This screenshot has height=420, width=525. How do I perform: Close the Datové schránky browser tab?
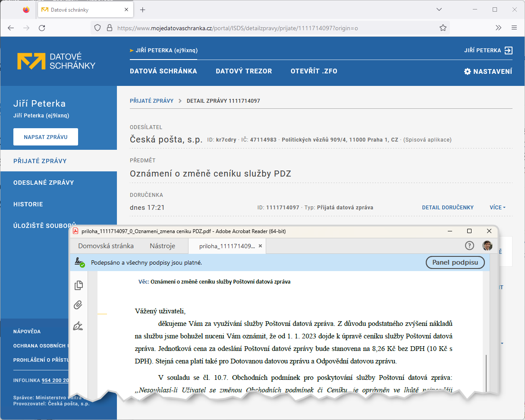[126, 9]
